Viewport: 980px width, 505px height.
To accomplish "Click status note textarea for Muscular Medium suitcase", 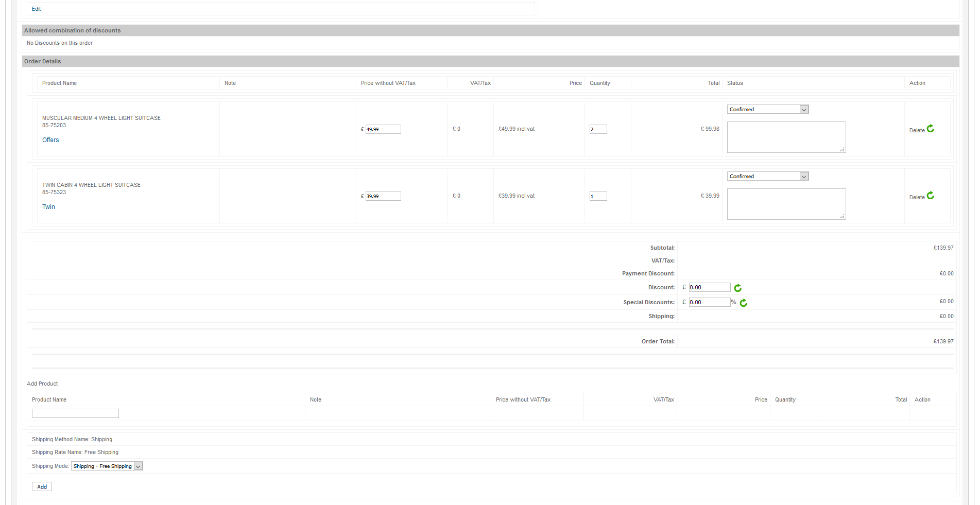I will coord(786,137).
